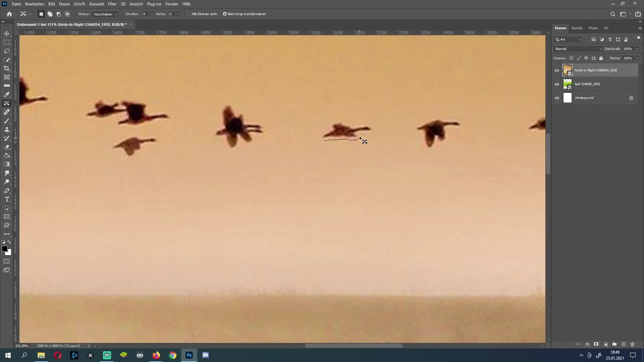Create a new layer
Viewport: 644px width, 362px height.
pos(624,344)
